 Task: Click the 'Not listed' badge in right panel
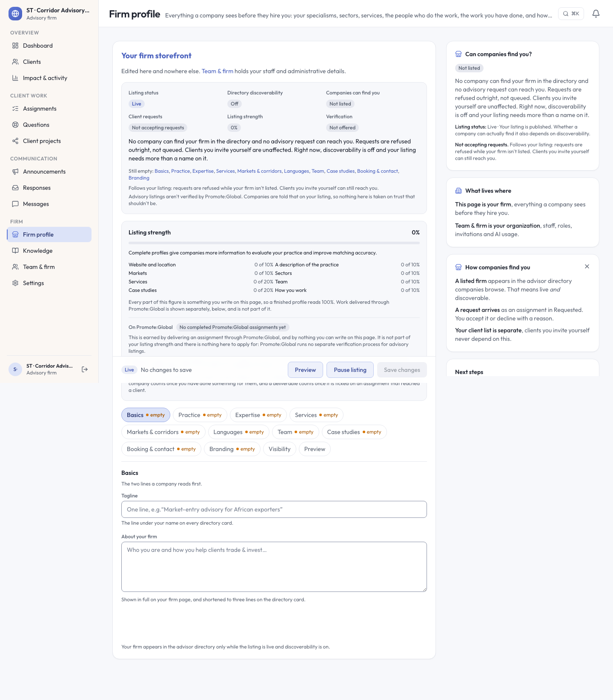(469, 68)
